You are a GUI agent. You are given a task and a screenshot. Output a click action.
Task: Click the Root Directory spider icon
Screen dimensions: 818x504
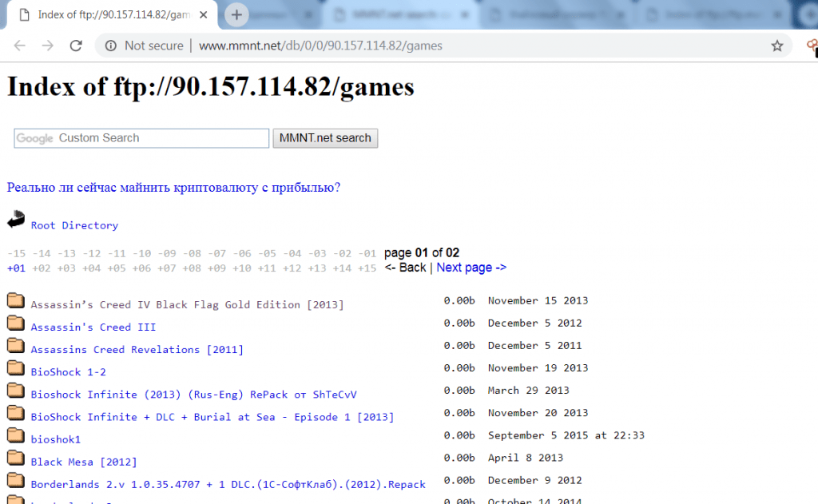(15, 220)
